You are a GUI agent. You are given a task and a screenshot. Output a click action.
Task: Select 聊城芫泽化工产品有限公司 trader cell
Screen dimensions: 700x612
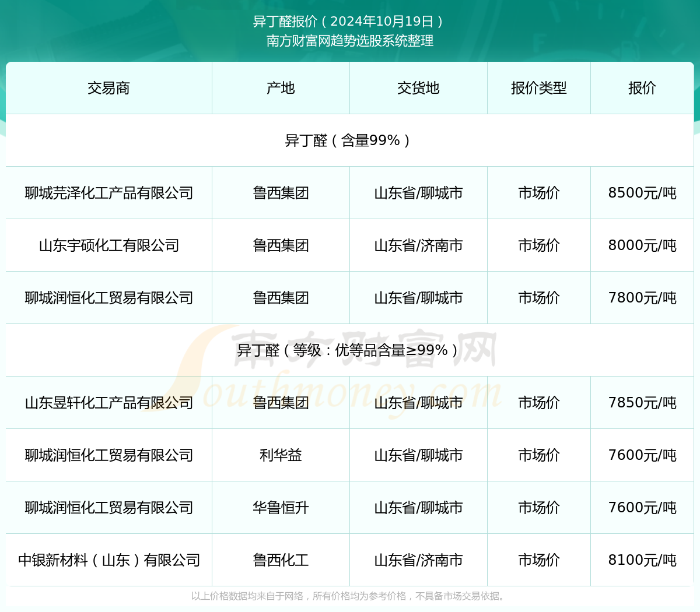(x=109, y=193)
